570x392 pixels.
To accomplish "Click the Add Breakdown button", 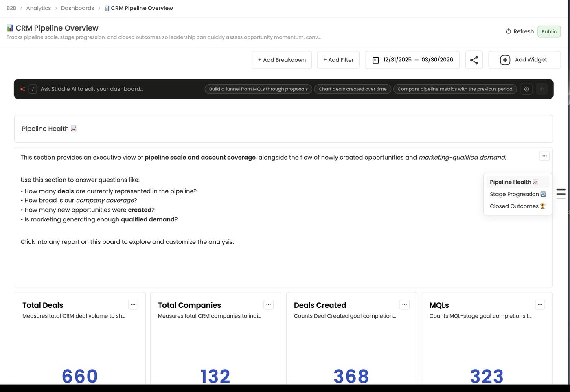I will pyautogui.click(x=282, y=60).
